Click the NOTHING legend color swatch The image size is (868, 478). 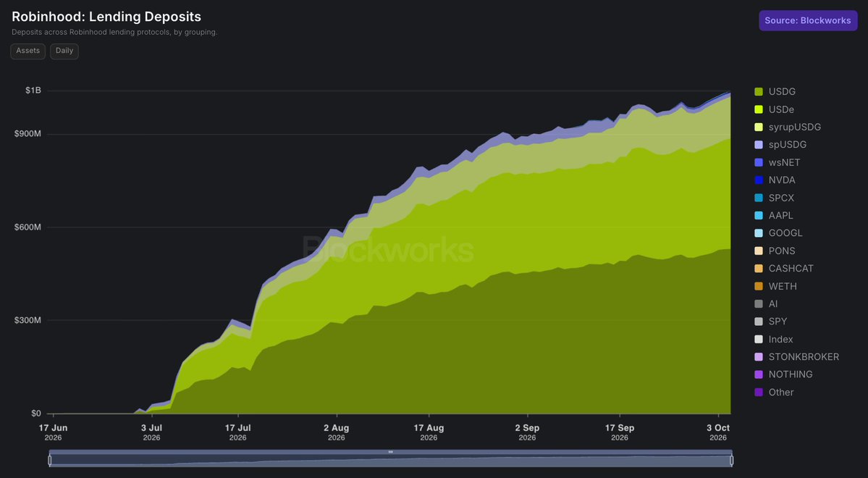(x=759, y=375)
